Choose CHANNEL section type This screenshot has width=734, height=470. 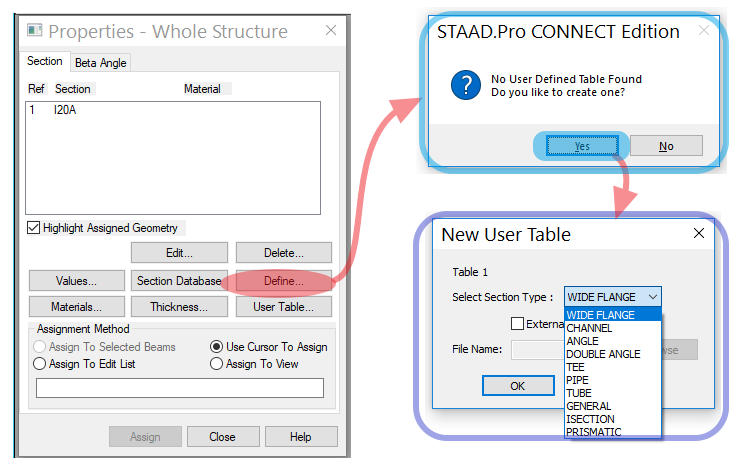613,328
